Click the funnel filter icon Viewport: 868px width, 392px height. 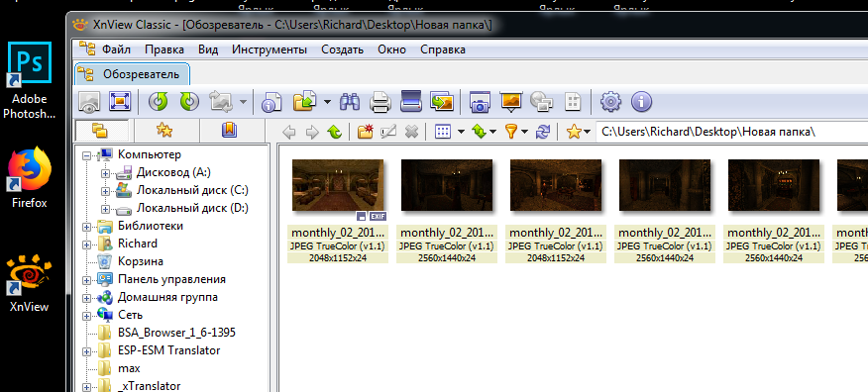tap(511, 132)
